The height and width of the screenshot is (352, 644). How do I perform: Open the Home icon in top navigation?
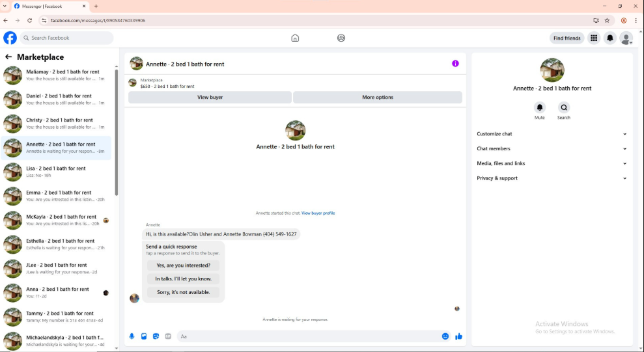click(295, 38)
